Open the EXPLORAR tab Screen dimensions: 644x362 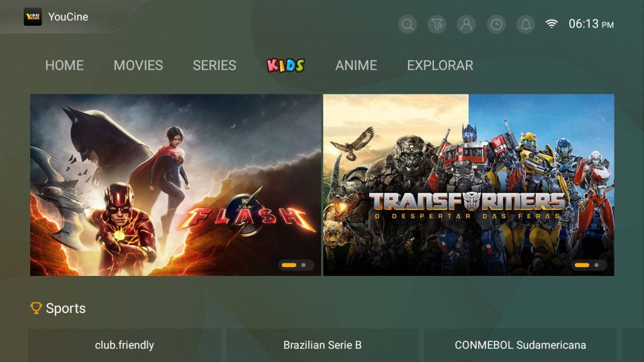(440, 65)
